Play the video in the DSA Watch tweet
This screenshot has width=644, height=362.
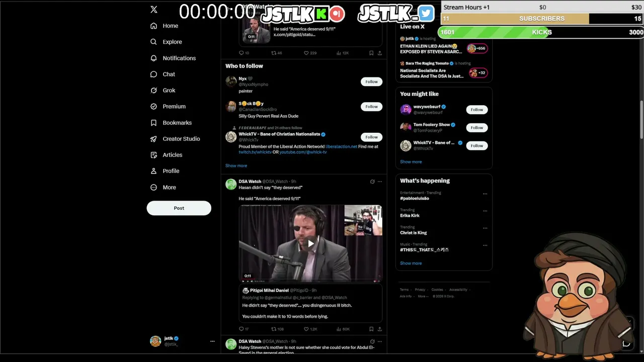tap(310, 244)
